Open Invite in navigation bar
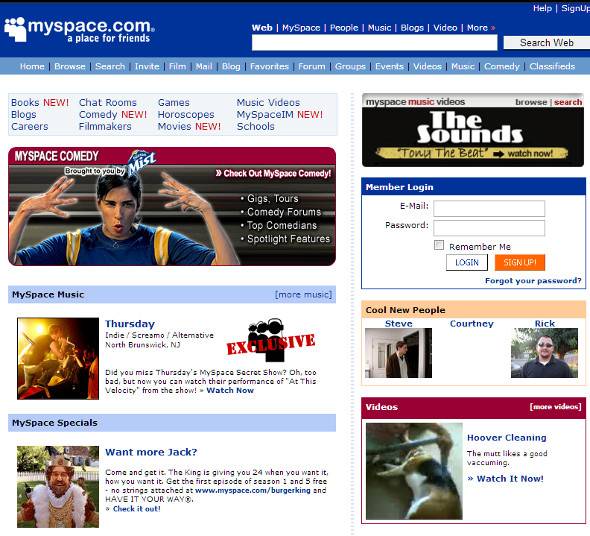 [x=147, y=66]
